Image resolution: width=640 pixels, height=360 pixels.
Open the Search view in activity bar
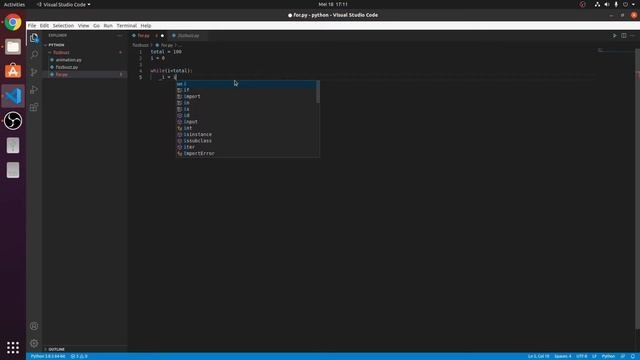coord(34,55)
